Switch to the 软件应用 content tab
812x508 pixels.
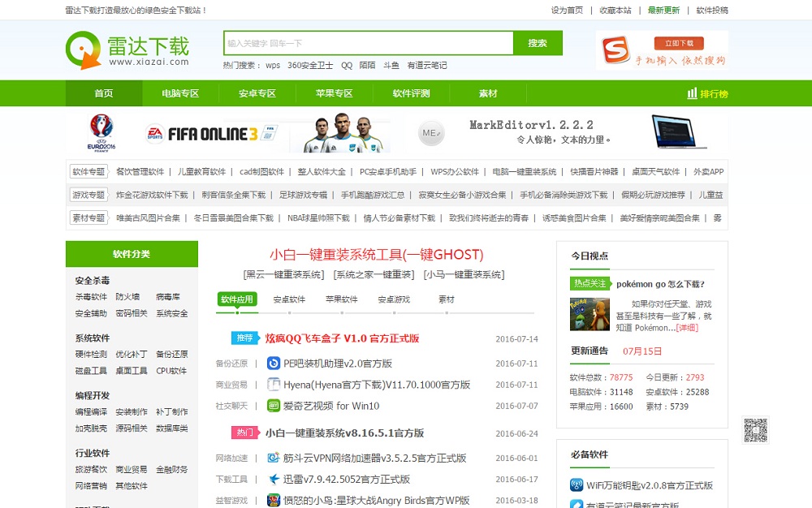(x=237, y=299)
